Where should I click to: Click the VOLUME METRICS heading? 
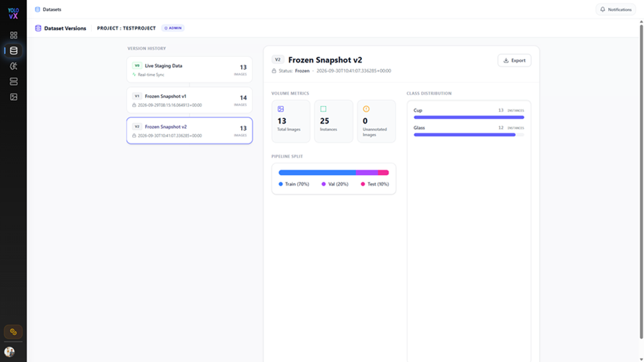(x=290, y=93)
